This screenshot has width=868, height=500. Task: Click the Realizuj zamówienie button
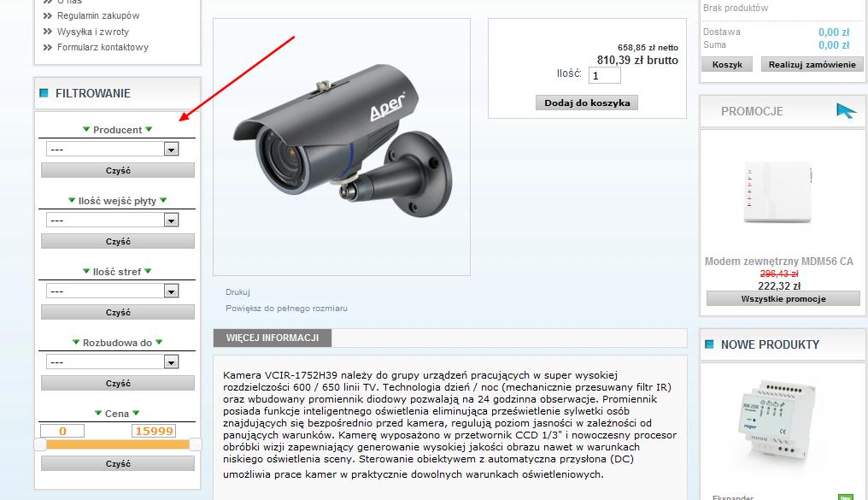pyautogui.click(x=812, y=64)
